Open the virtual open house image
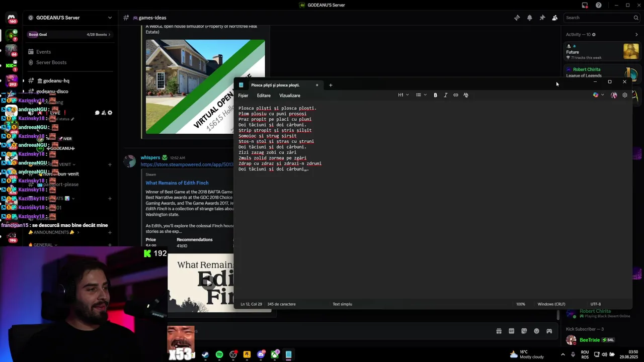The width and height of the screenshot is (644, 362). tap(205, 87)
